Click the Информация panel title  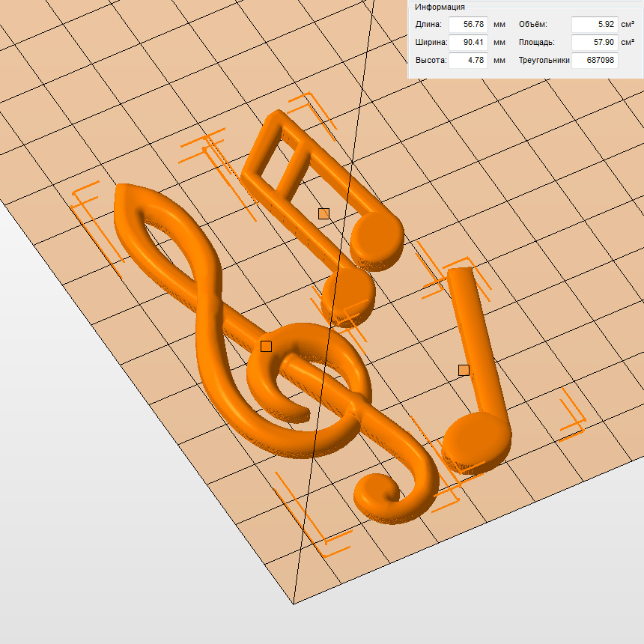[440, 7]
